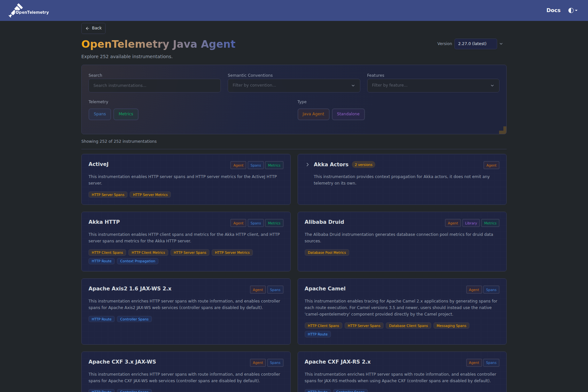Click Controller Spans tag on Apache Axis2
The height and width of the screenshot is (392, 588).
(x=134, y=319)
